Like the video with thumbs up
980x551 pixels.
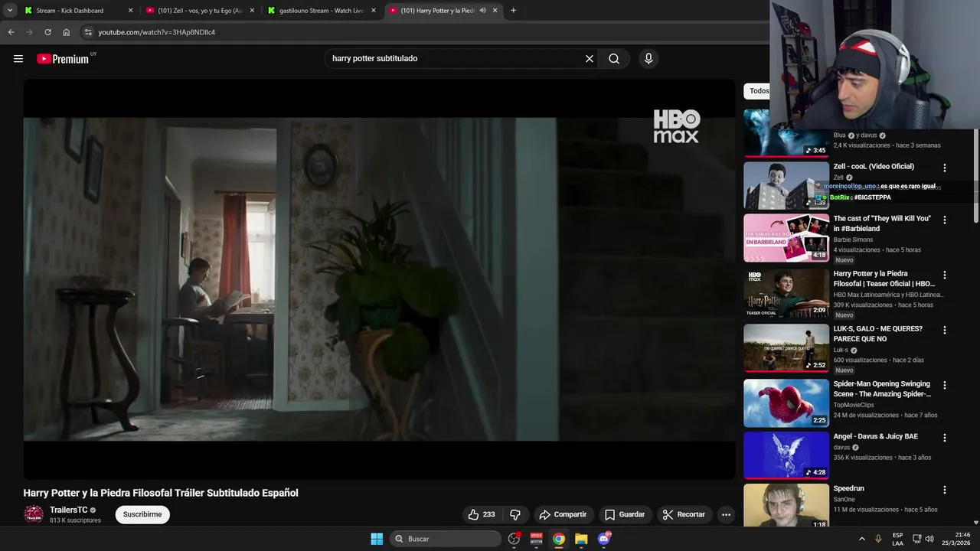482,514
